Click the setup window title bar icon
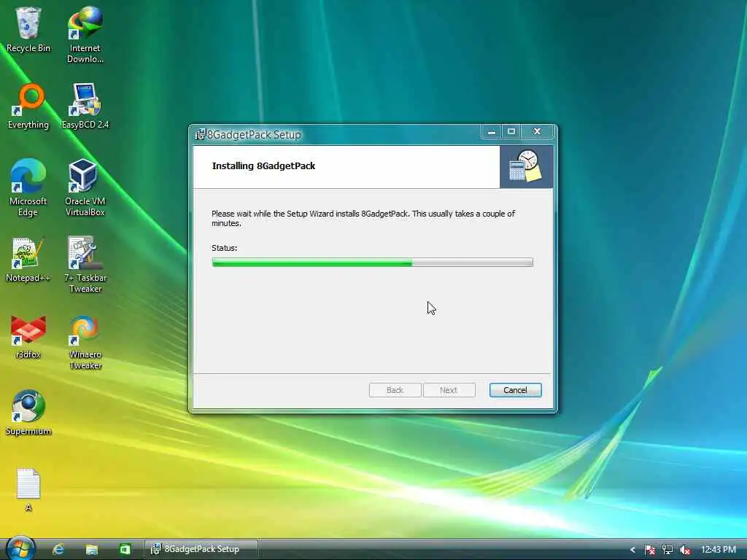Viewport: 747px width, 560px height. coord(201,134)
